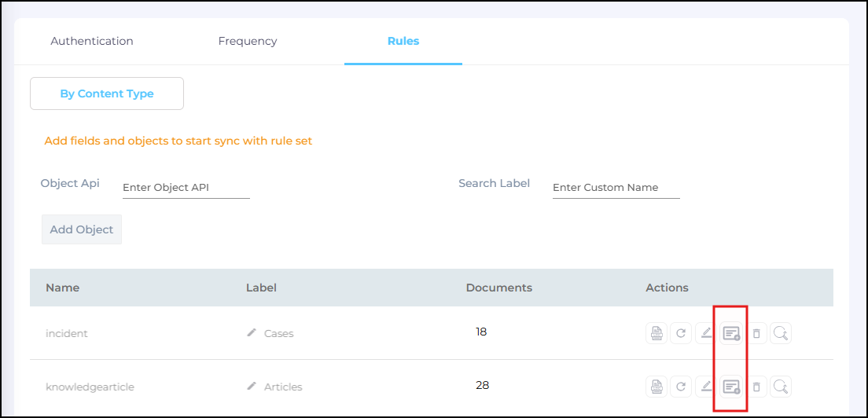Image resolution: width=868 pixels, height=418 pixels.
Task: Edit the Articles label using its pencil
Action: (x=252, y=387)
